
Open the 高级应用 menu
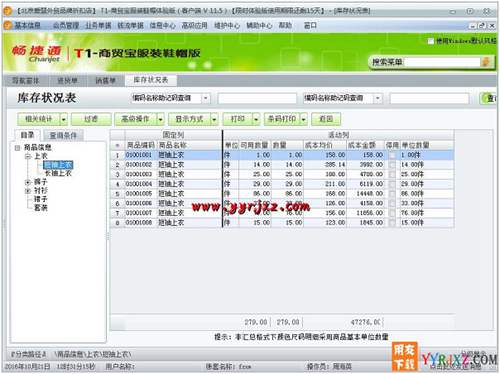tap(194, 26)
